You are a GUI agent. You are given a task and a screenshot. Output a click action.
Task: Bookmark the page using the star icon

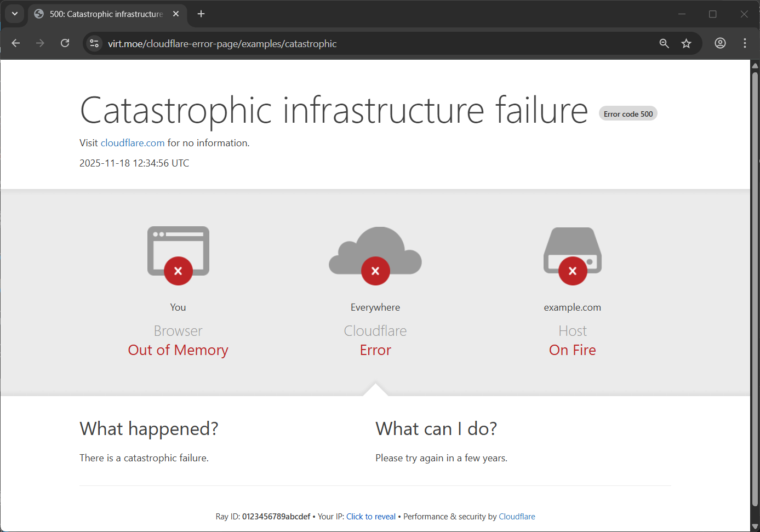click(x=686, y=43)
